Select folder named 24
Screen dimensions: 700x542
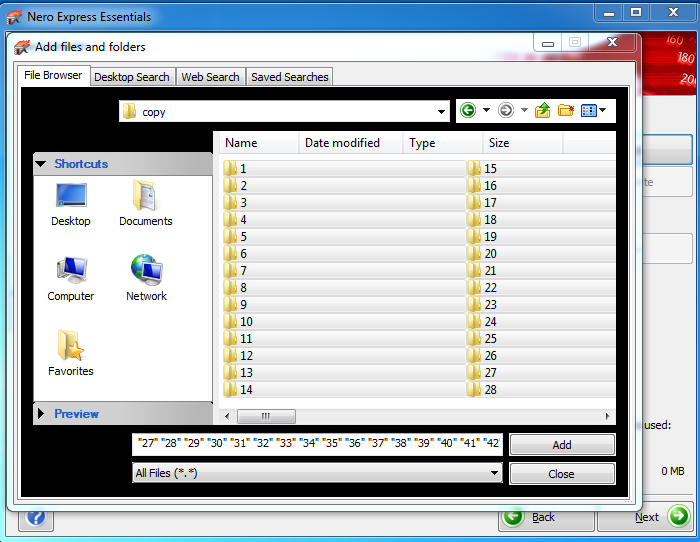(541, 321)
